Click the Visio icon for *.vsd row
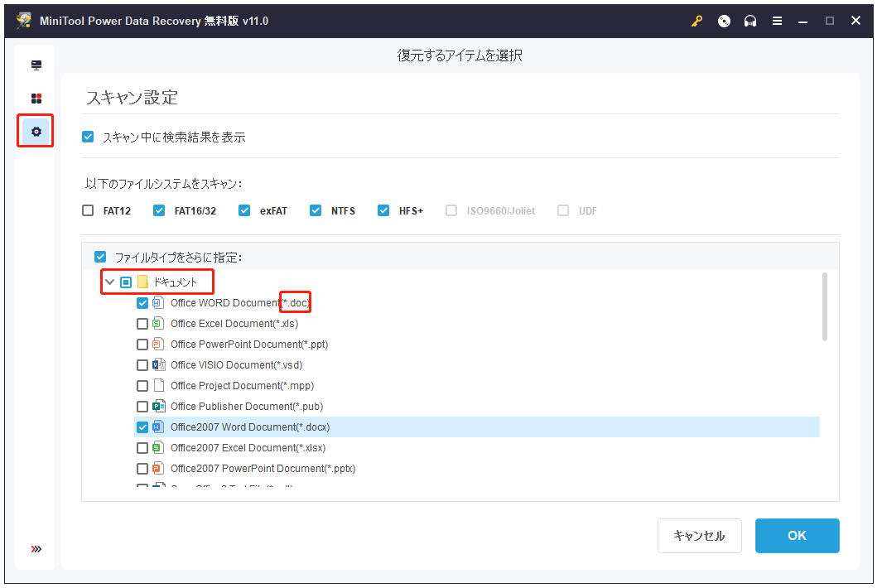The height and width of the screenshot is (588, 882). [x=159, y=364]
